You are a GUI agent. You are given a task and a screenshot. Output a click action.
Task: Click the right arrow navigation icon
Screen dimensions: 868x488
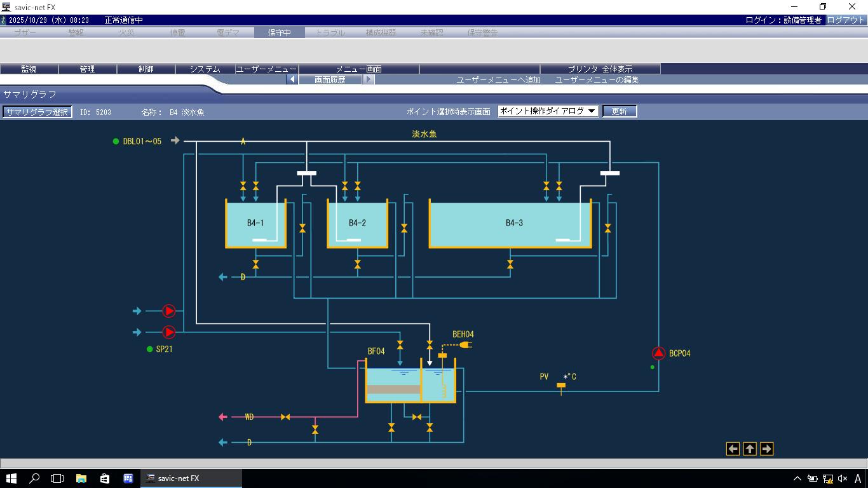pyautogui.click(x=766, y=449)
